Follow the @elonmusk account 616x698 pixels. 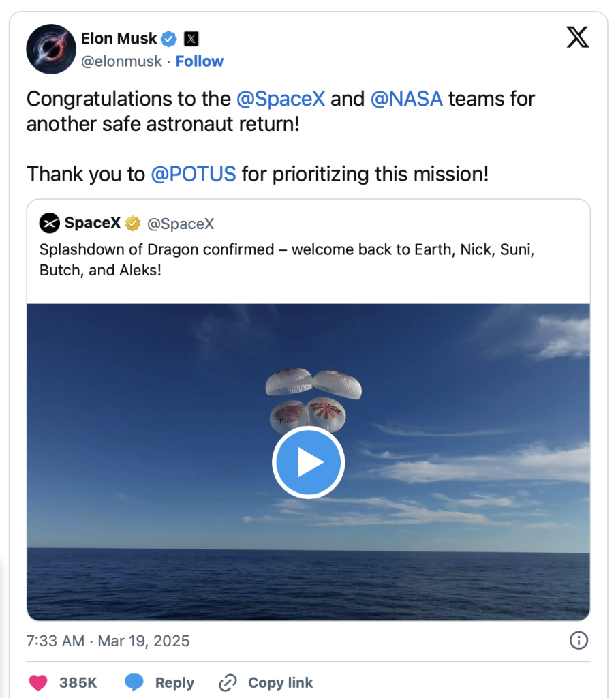pyautogui.click(x=199, y=61)
